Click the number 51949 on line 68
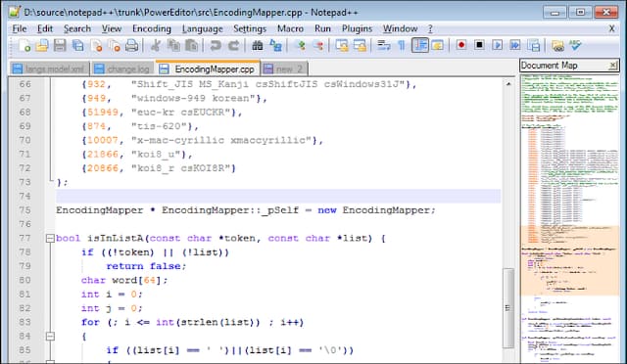Viewport: 627px width, 364px height. (103, 113)
